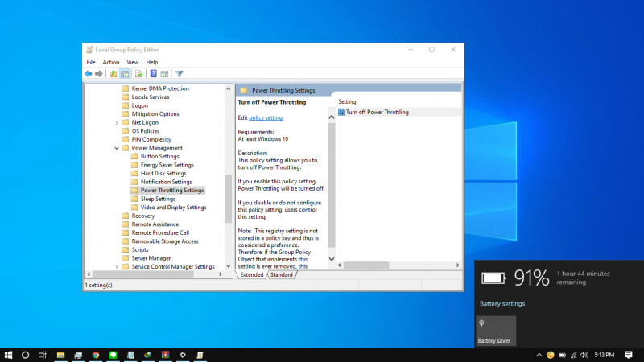Switch to the Standard tab
The width and height of the screenshot is (644, 362).
[281, 274]
